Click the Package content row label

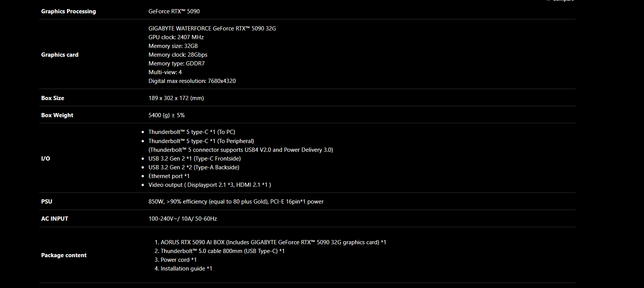(x=64, y=255)
